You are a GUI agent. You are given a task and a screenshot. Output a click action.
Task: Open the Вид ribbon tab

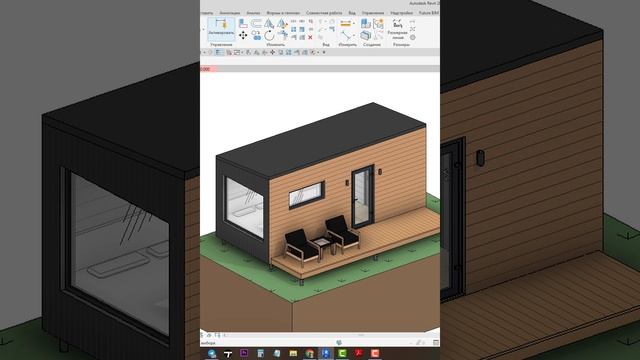(352, 13)
